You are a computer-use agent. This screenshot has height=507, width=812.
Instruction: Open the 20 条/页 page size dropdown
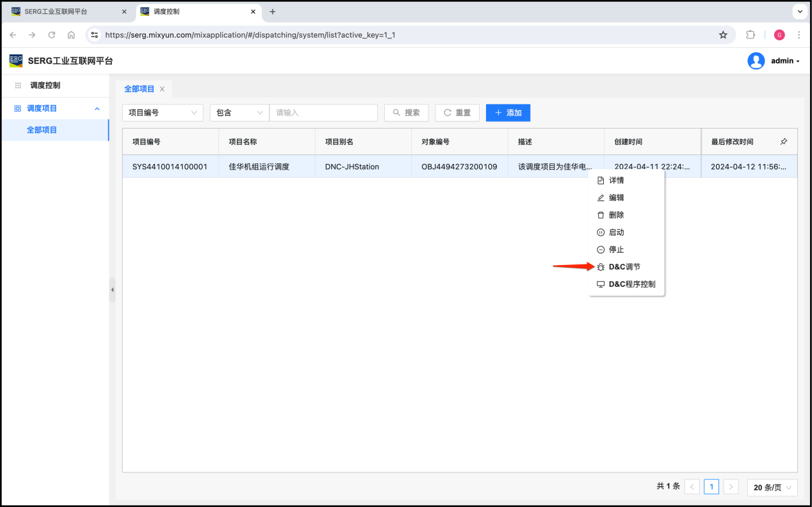(772, 487)
